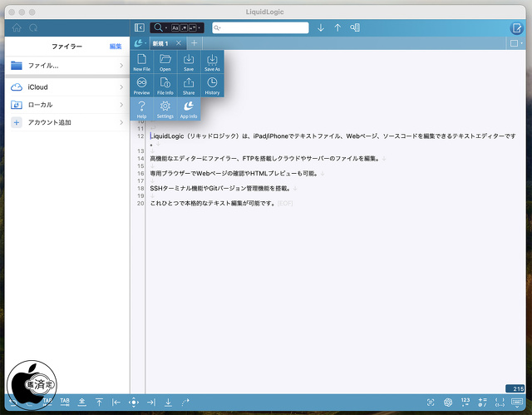Open the magnifier dropdown in the search field
The image size is (532, 415).
click(217, 27)
